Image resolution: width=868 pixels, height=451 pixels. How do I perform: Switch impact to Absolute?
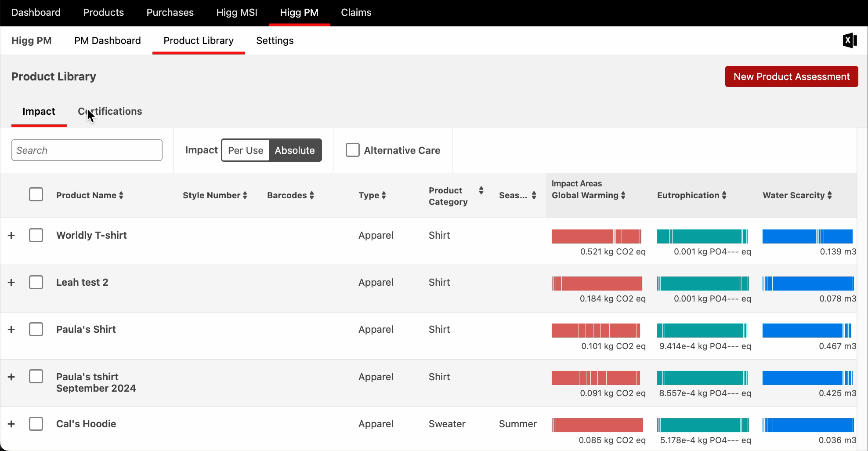coord(295,150)
